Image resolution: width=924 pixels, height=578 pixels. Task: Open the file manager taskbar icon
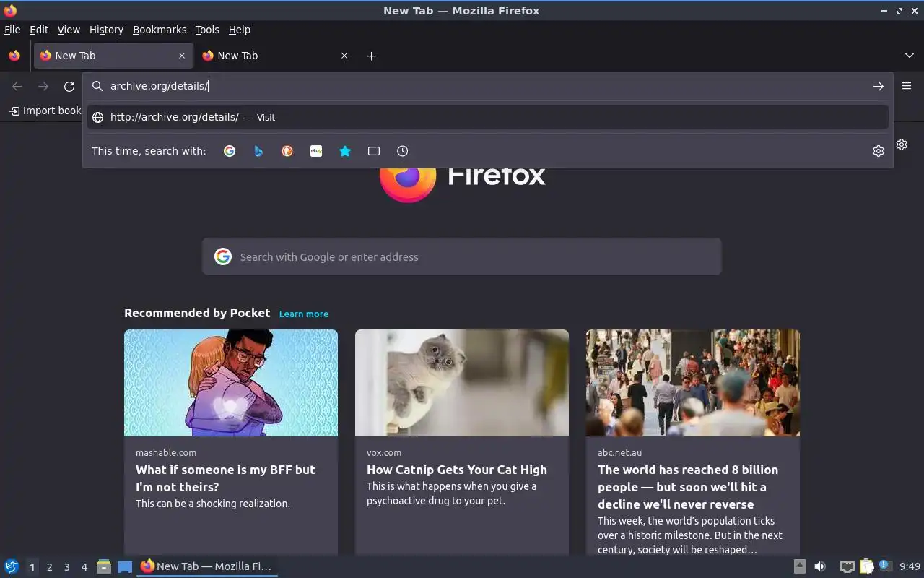coord(104,566)
